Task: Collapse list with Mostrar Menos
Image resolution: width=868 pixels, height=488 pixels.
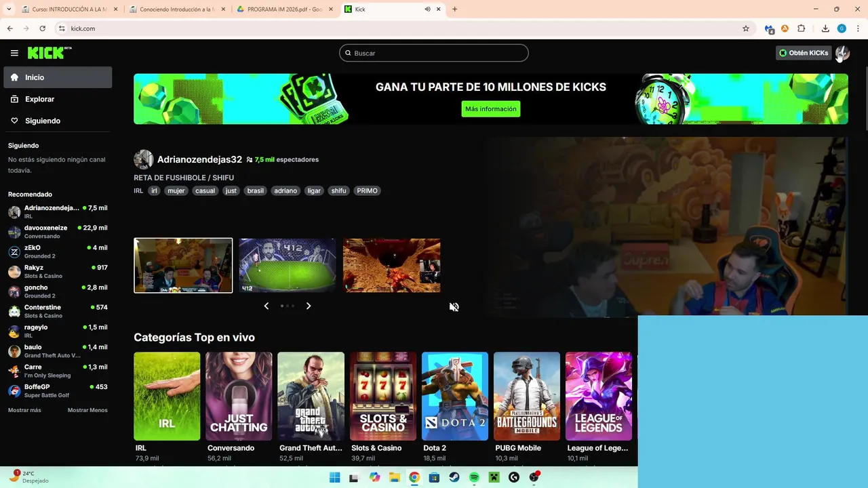Action: [x=87, y=410]
